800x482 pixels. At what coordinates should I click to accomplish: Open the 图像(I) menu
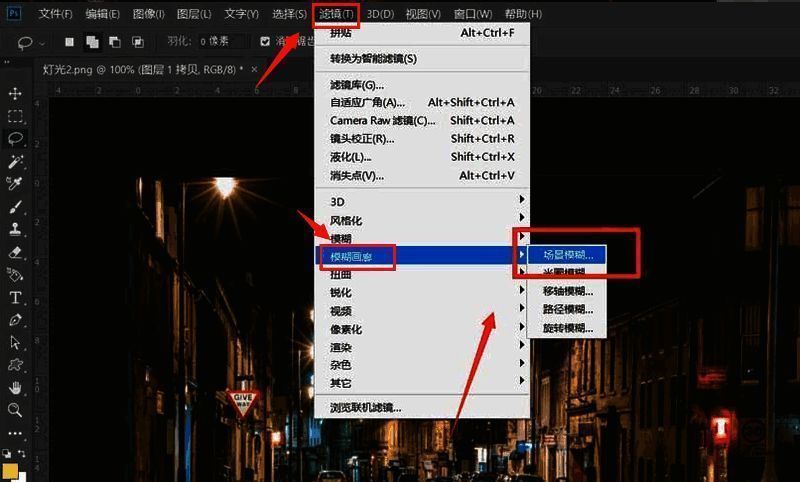point(148,14)
